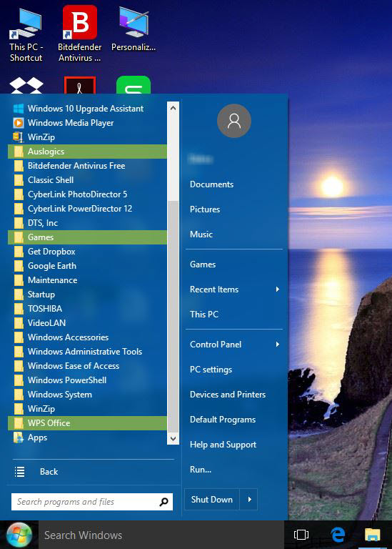Launch Windows Media Player from list
Viewport: 392px width, 549px height.
[87, 123]
